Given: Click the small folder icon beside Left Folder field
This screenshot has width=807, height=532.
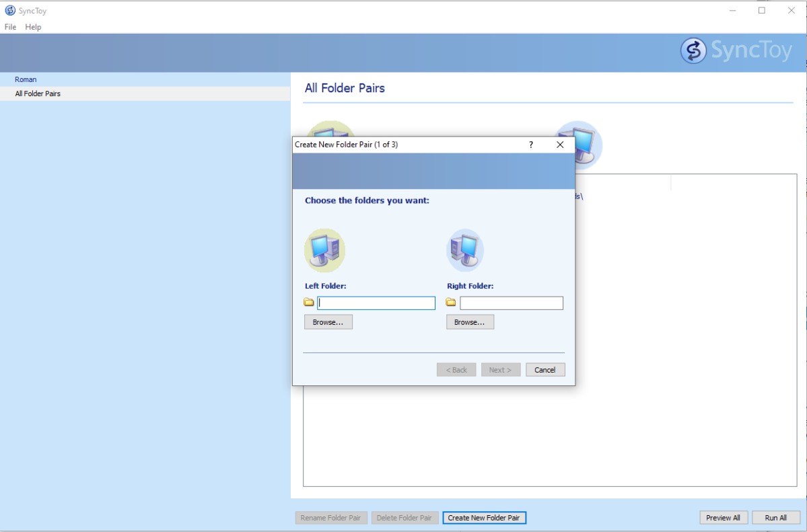Looking at the screenshot, I should pos(309,303).
